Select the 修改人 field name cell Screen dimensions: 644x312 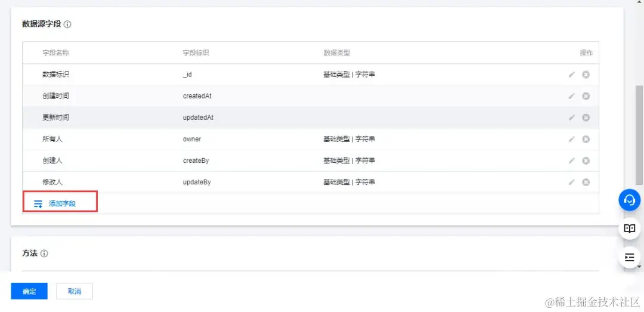[x=52, y=182]
